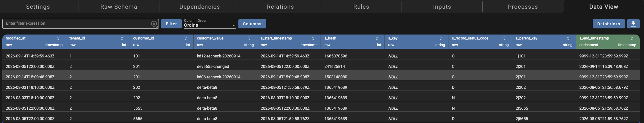Sort by the s_record_status_code column arrows
The width and height of the screenshot is (644, 123).
[x=504, y=38]
